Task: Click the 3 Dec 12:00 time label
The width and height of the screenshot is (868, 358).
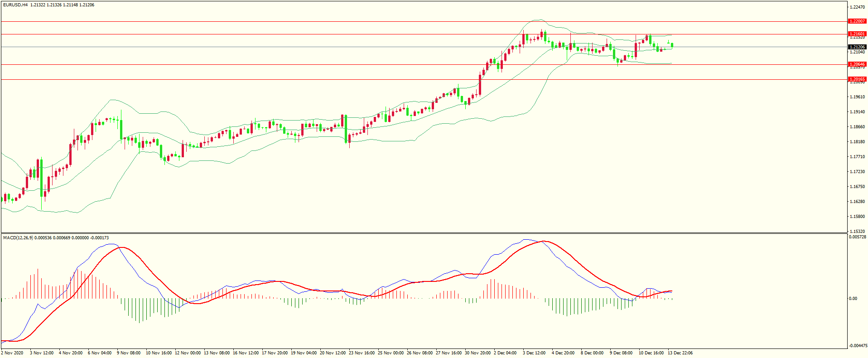Action: [x=535, y=353]
